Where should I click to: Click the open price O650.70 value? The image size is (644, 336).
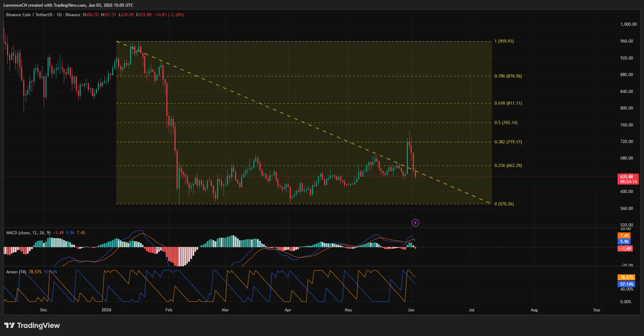[91, 15]
